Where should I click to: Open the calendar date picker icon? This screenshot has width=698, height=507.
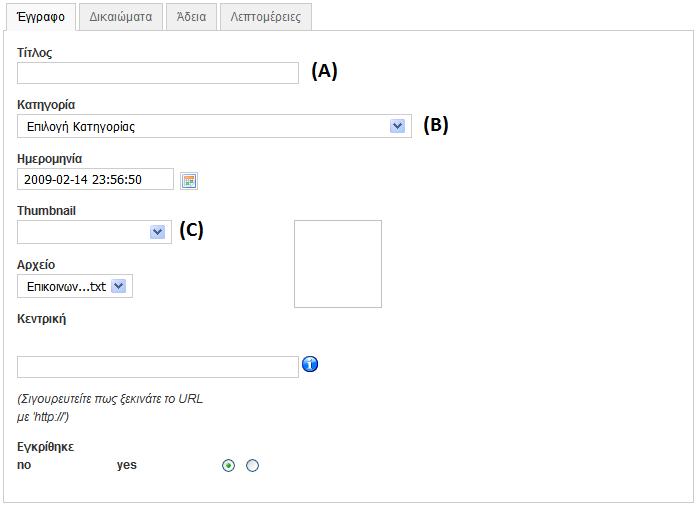[x=189, y=180]
